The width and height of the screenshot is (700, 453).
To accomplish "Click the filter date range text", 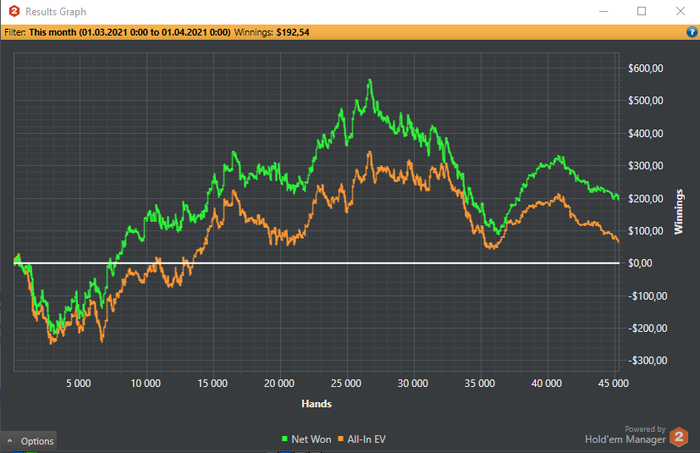I will pos(130,32).
